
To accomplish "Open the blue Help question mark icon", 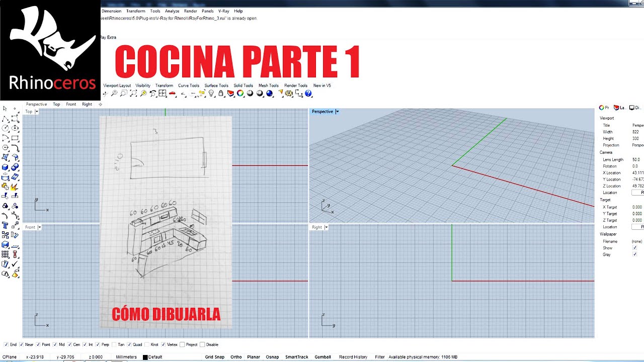I will tap(308, 94).
